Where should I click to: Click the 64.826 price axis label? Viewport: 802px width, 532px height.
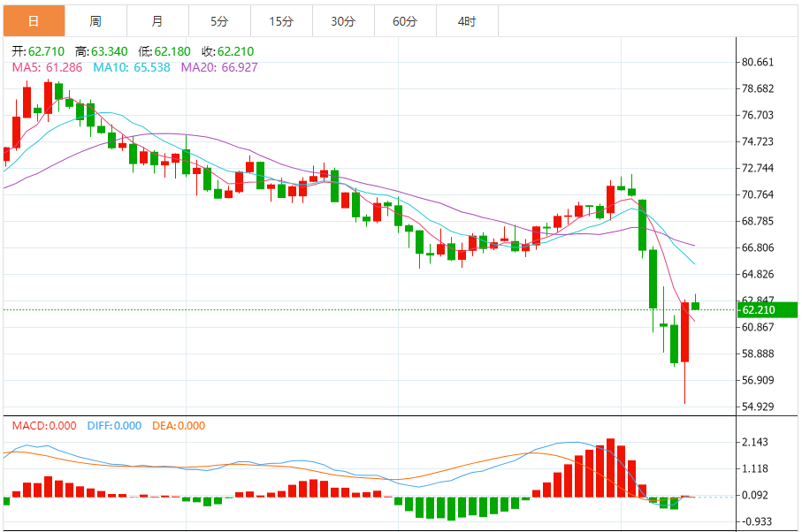tap(758, 275)
